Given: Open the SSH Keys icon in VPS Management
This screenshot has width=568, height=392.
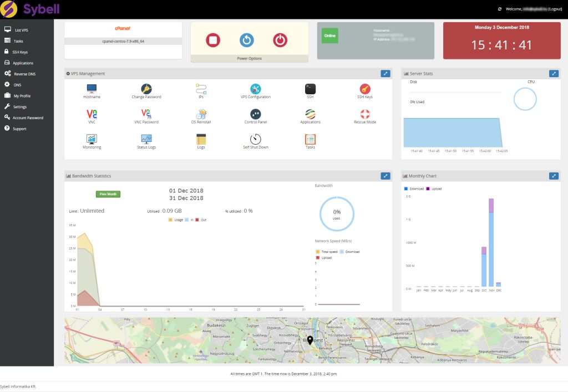Looking at the screenshot, I should [x=364, y=89].
